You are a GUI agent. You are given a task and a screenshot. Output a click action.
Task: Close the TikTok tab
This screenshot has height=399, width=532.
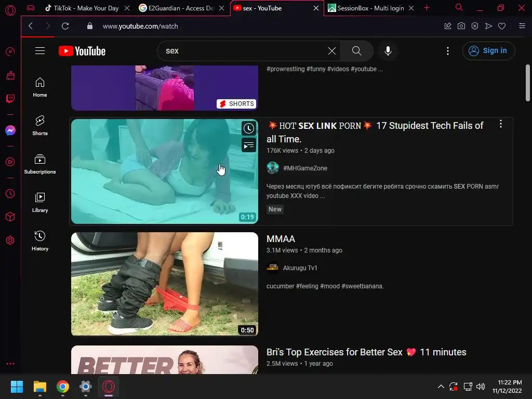[x=127, y=8]
